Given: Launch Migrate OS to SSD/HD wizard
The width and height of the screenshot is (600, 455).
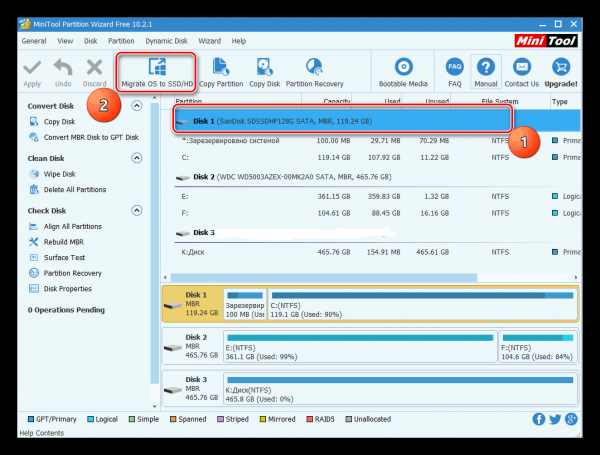Looking at the screenshot, I should 157,73.
